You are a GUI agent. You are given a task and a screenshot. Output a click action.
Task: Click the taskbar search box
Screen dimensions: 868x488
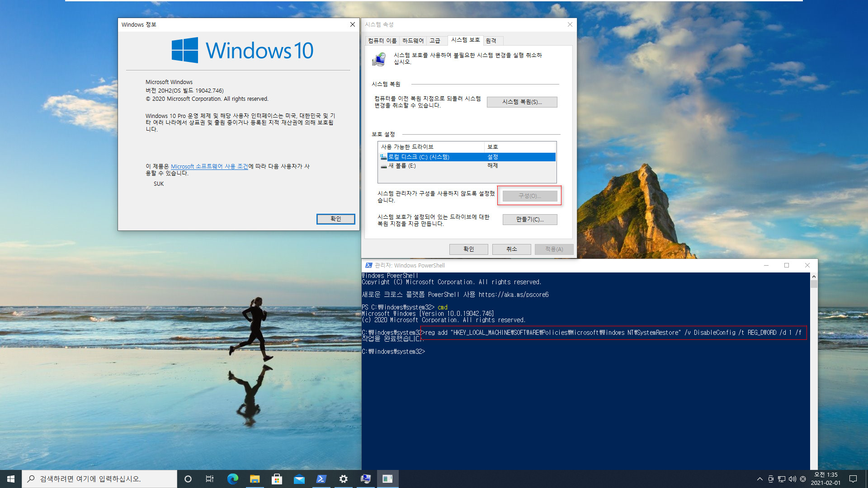[x=99, y=479]
